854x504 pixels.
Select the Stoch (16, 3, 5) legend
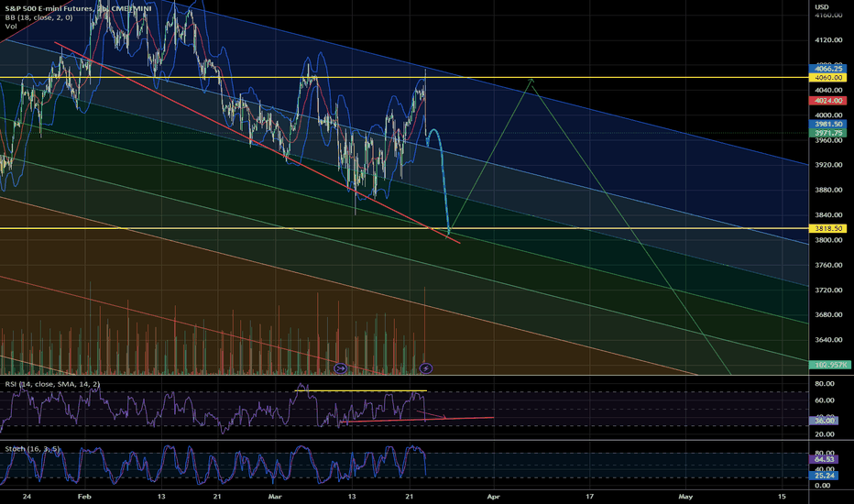pyautogui.click(x=32, y=448)
